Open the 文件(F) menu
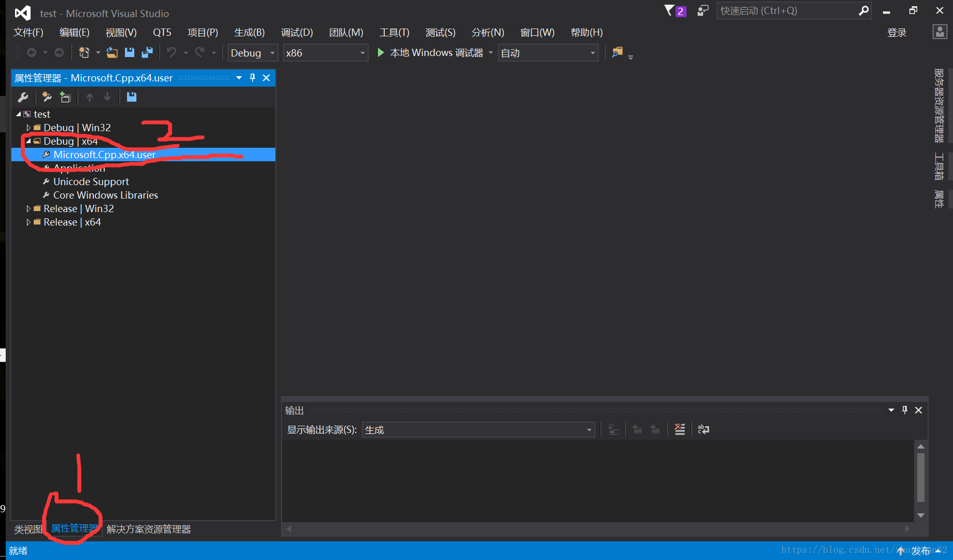 coord(29,32)
